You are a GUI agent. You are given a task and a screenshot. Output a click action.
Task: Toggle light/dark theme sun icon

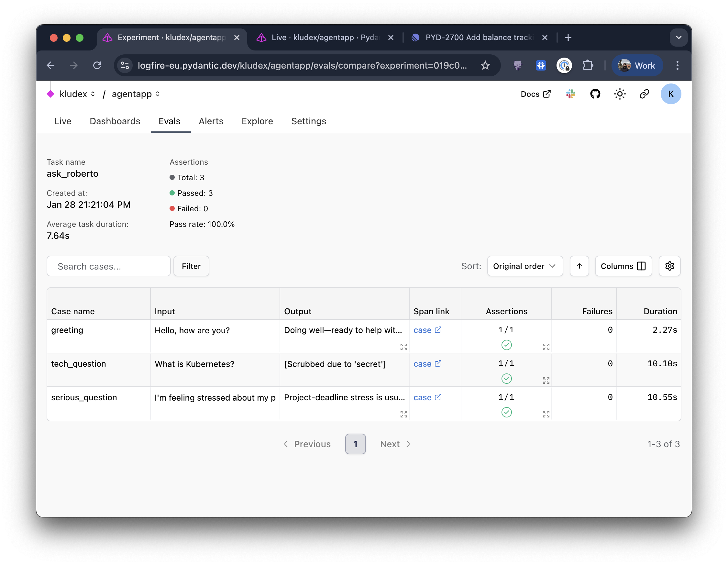(x=620, y=94)
